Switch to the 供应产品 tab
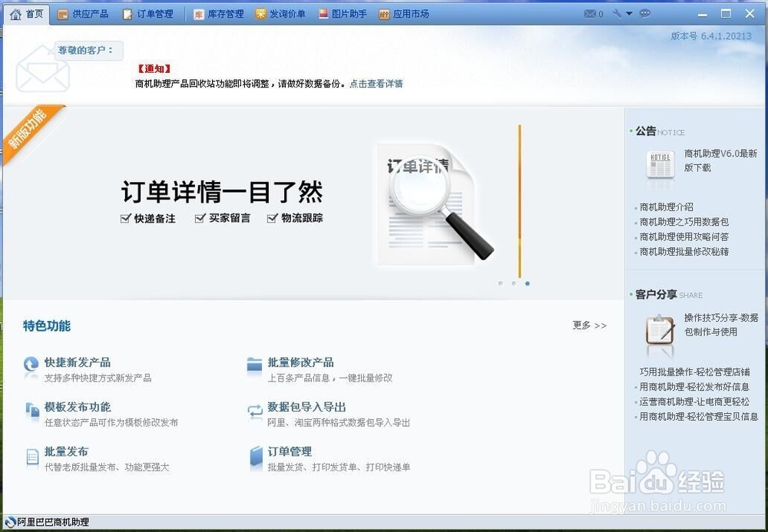 [x=84, y=13]
